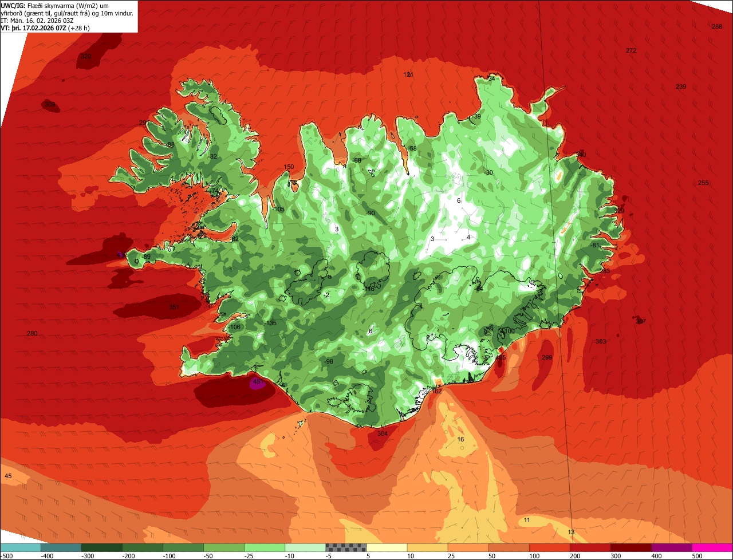Image resolution: width=733 pixels, height=560 pixels.
Task: Click the map value '283' off the east coast
Action: pos(605,271)
